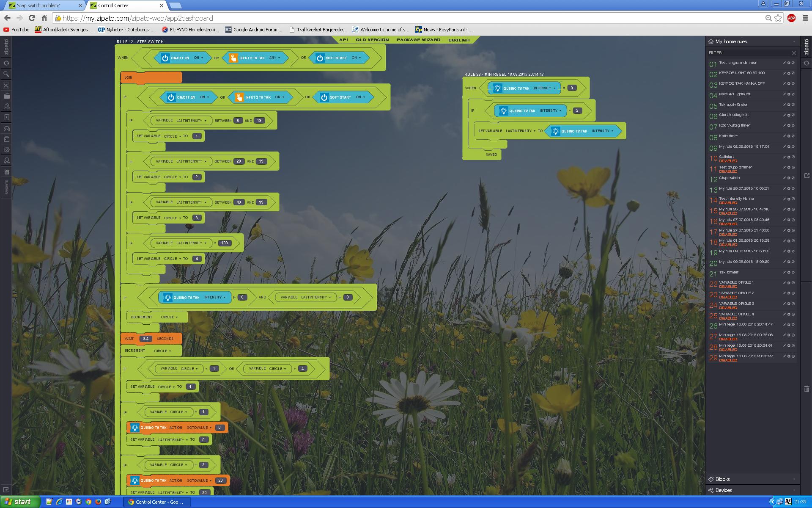Open the settings gear in left sidebar
Screen dimensions: 812x508
click(x=6, y=149)
